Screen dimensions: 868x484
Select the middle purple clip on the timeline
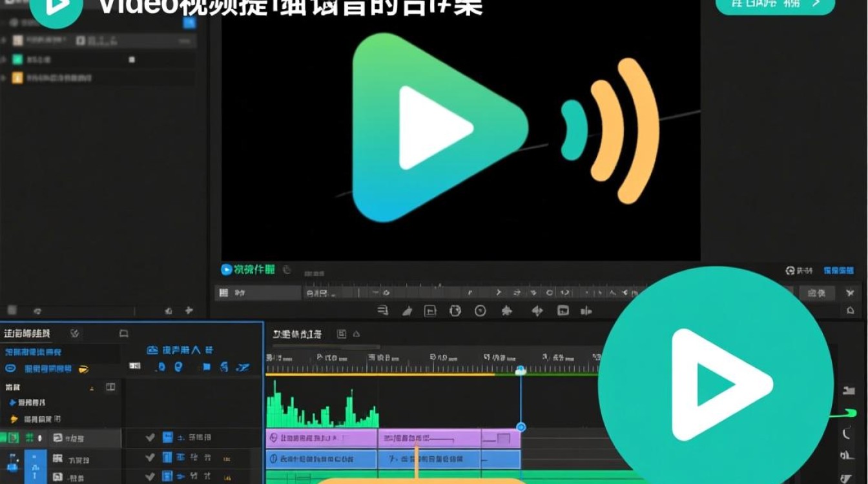pyautogui.click(x=429, y=439)
